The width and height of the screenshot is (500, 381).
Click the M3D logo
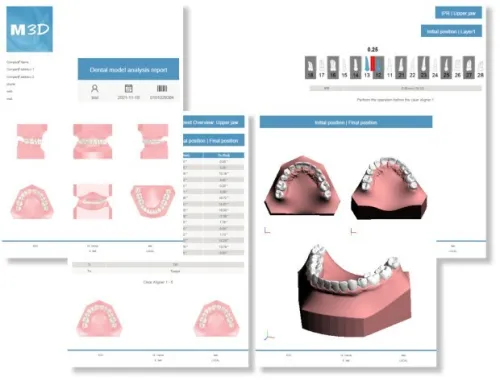tap(29, 29)
